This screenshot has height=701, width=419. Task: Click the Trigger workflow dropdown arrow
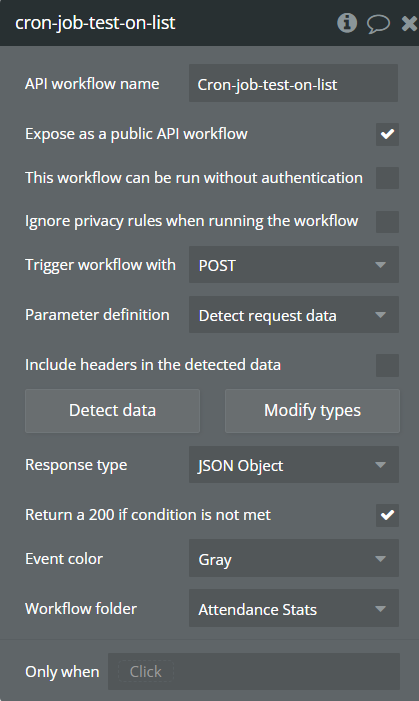click(381, 265)
